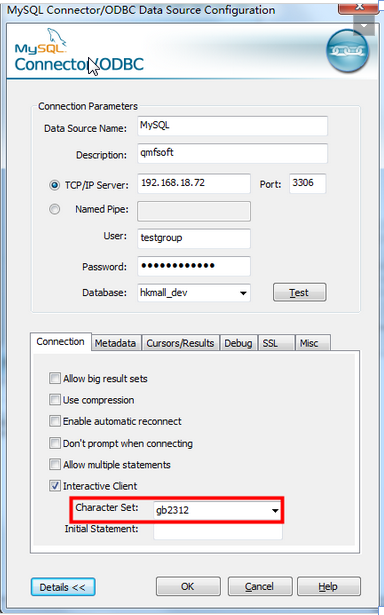Viewport: 384px width, 615px height.
Task: Select the TCP/IP Server radio button
Action: [55, 185]
